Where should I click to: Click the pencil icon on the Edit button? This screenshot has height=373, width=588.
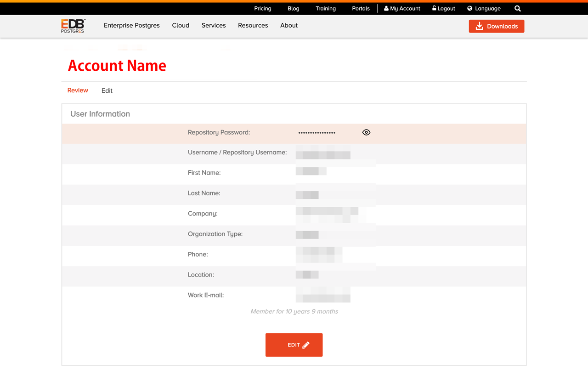point(306,345)
